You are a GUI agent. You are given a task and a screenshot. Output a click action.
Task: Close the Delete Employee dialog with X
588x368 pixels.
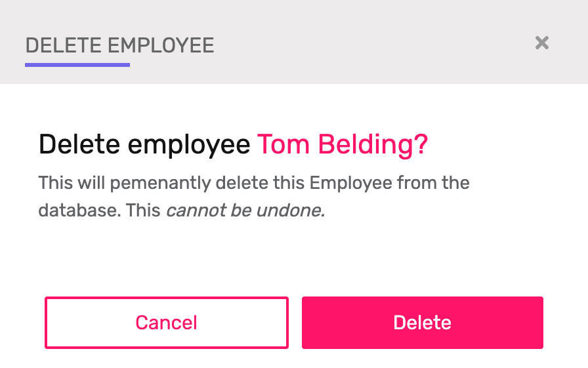[541, 43]
